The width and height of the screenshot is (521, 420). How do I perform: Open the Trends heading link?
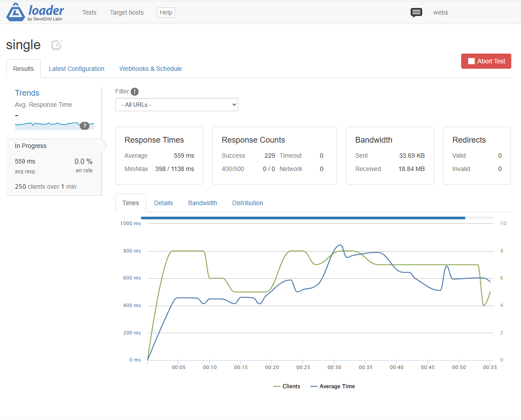coord(27,93)
